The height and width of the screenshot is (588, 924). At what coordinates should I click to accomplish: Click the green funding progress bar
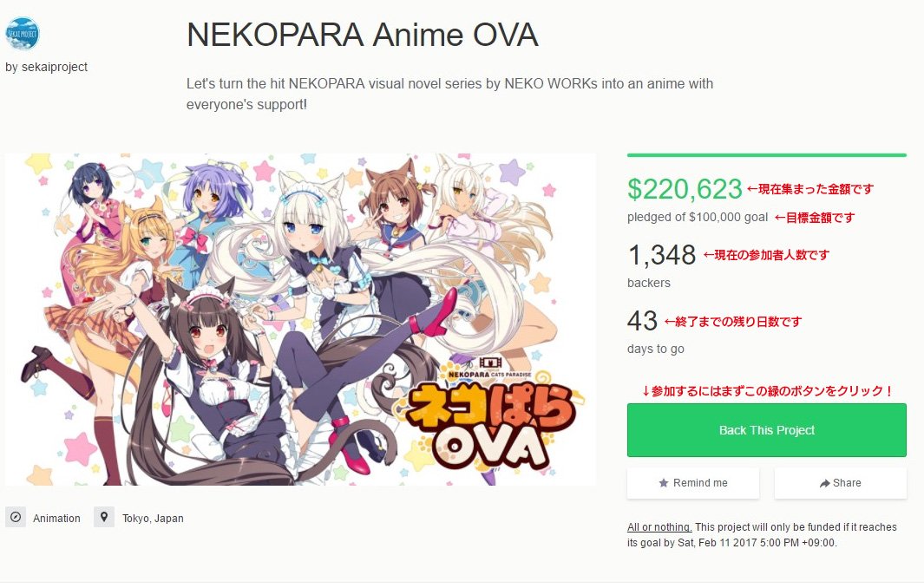767,155
